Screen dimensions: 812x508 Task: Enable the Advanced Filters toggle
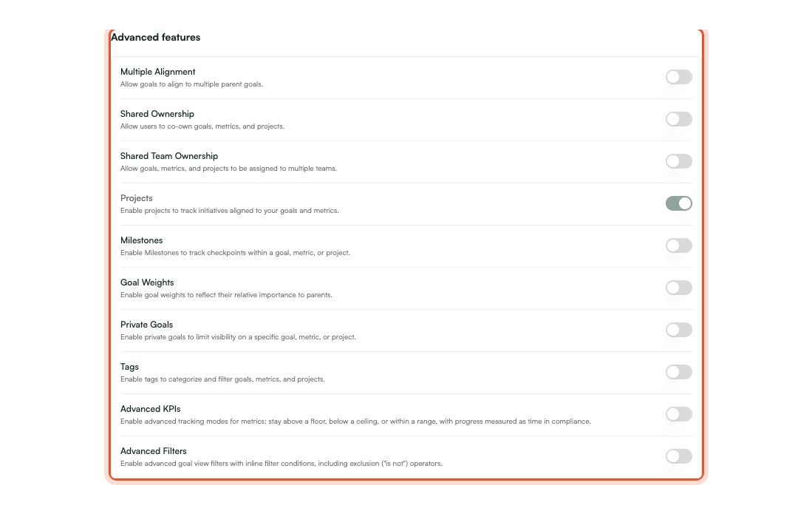(678, 456)
